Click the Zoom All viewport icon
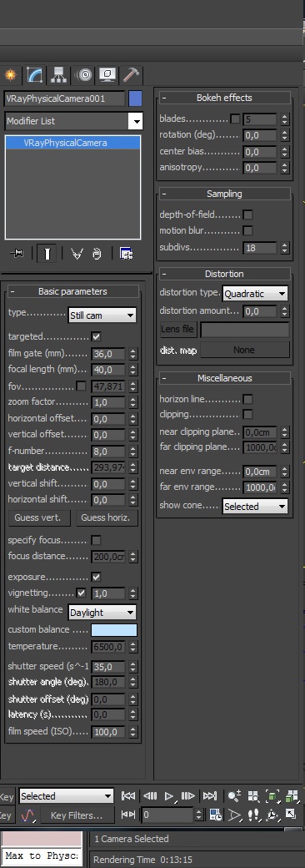This screenshot has width=305, height=868. [x=253, y=796]
